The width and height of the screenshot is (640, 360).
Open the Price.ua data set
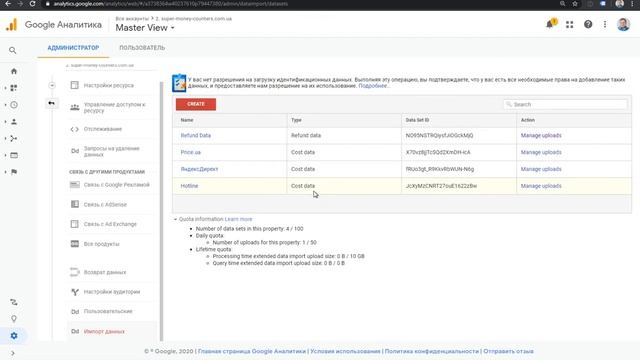click(x=191, y=152)
